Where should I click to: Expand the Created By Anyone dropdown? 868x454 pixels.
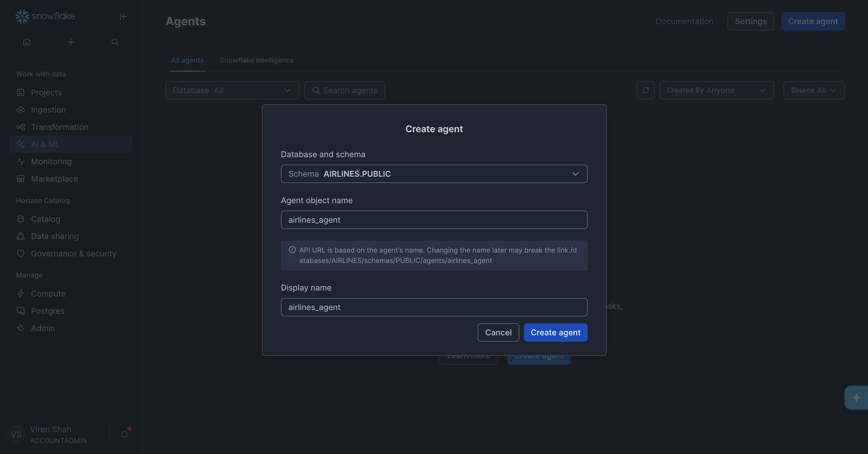click(x=716, y=90)
